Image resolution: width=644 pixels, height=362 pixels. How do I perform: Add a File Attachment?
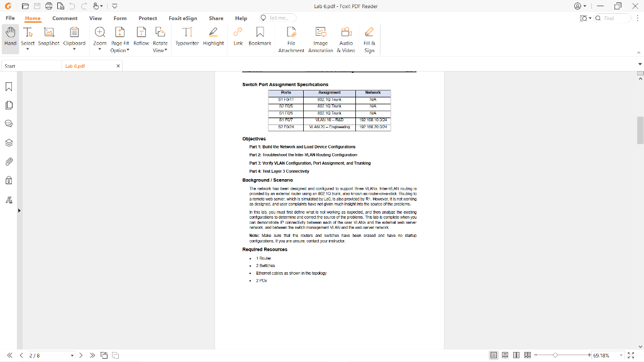coord(291,38)
